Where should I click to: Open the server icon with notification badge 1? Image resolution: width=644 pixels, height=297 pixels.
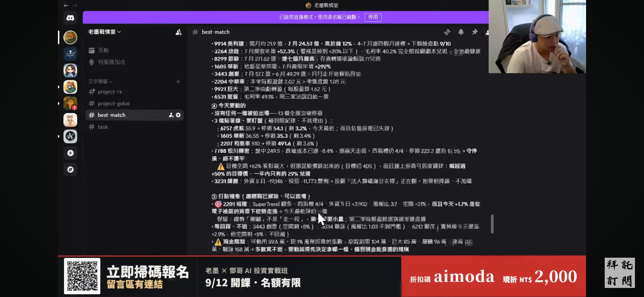(x=70, y=103)
